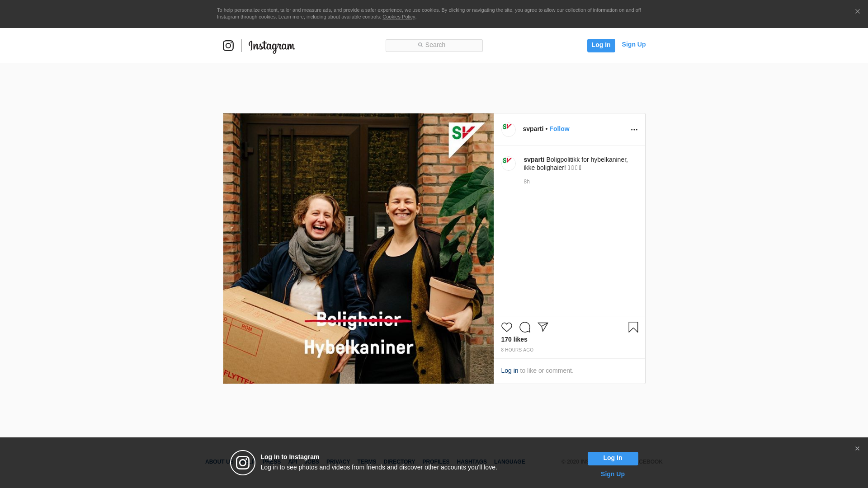This screenshot has width=868, height=488.
Task: Click Instagram circle logo in bottom banner
Action: tap(243, 463)
